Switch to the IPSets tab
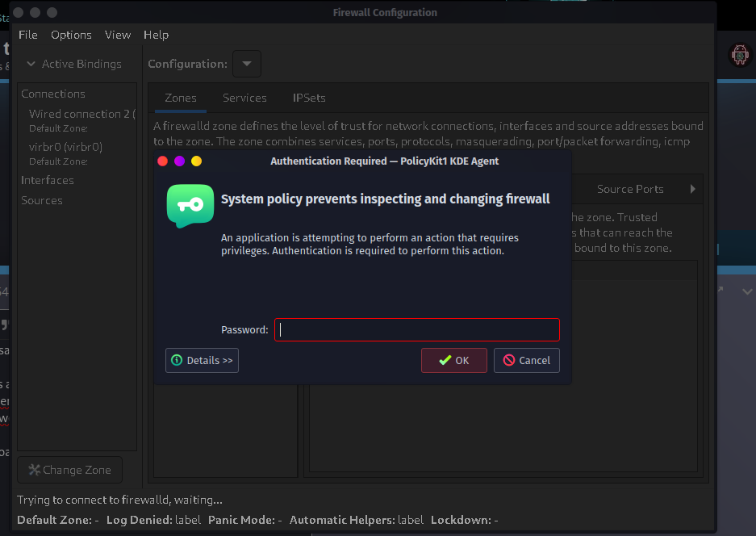The height and width of the screenshot is (536, 756). tap(309, 98)
